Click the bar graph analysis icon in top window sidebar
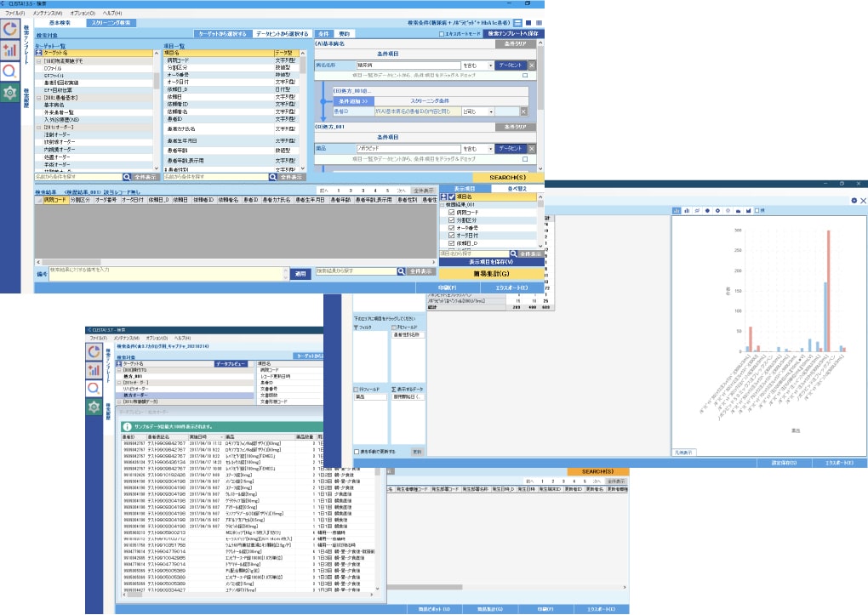The height and width of the screenshot is (615, 868). point(10,50)
